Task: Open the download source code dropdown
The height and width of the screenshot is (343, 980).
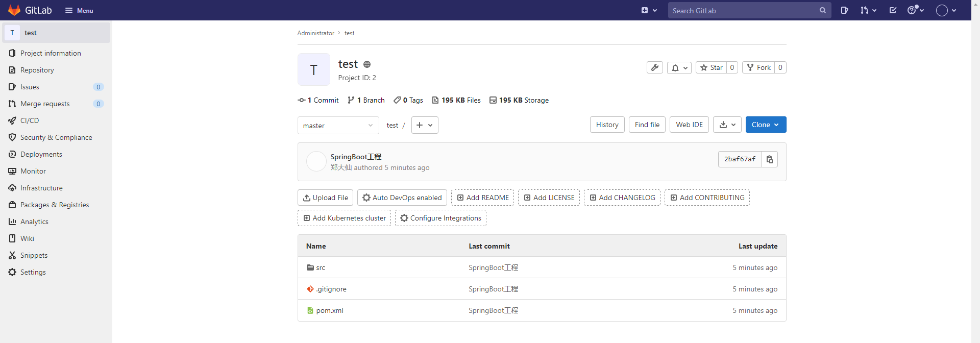Action: click(727, 125)
